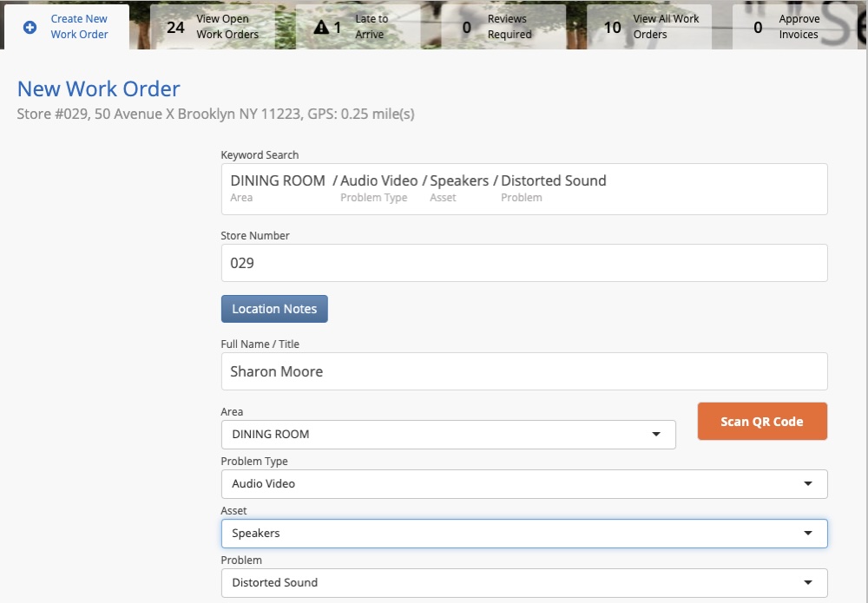Click the Store Number field showing 029
This screenshot has width=868, height=603.
click(525, 262)
